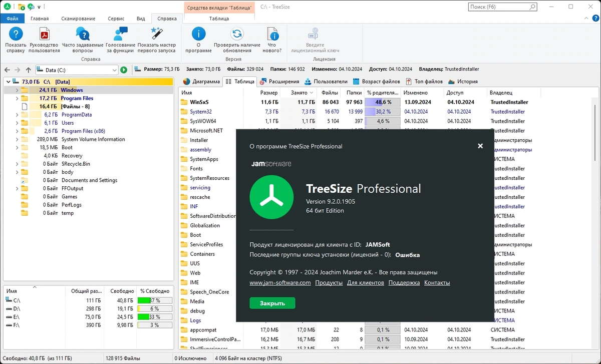Expand the Boot folder node in tree

click(17, 147)
